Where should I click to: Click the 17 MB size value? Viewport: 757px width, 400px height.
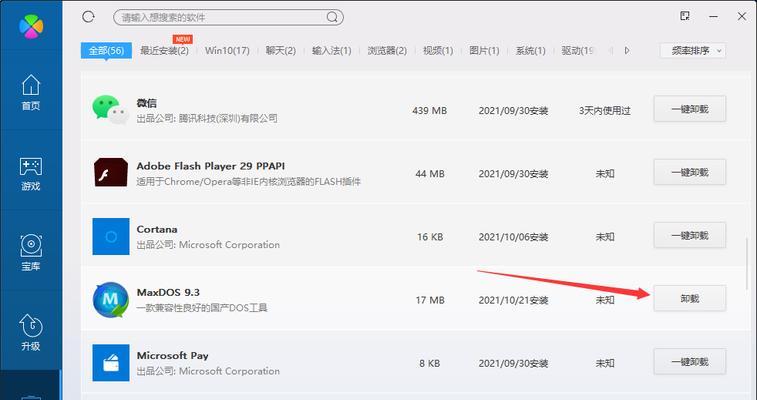430,300
